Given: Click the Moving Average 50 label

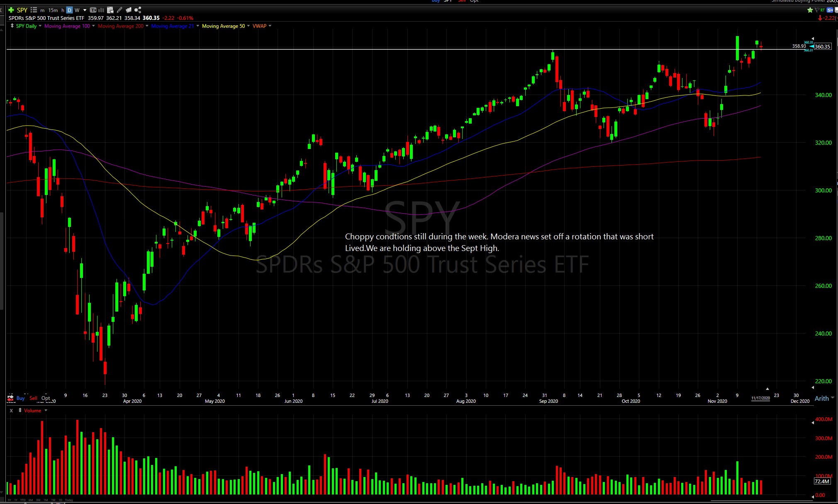Looking at the screenshot, I should [223, 26].
